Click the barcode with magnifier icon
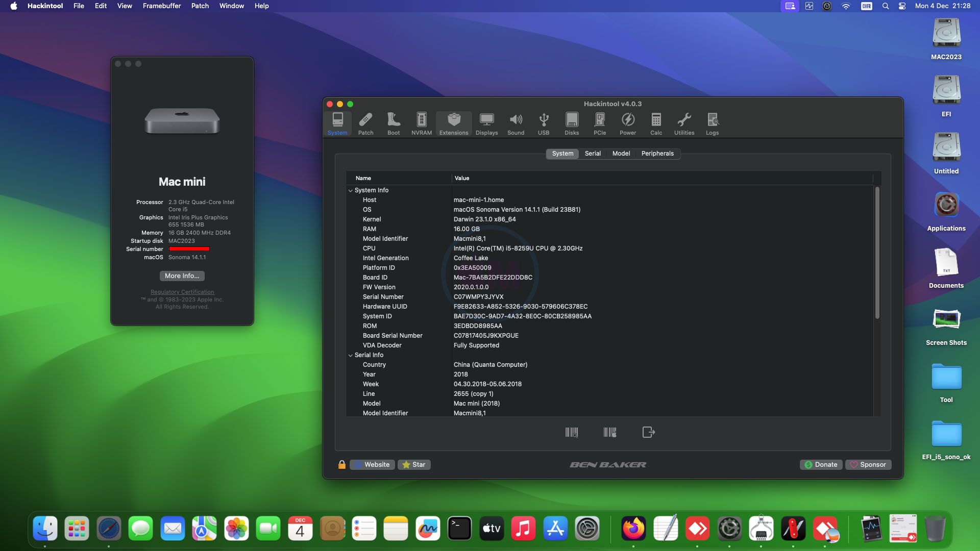The image size is (980, 551). (x=572, y=433)
